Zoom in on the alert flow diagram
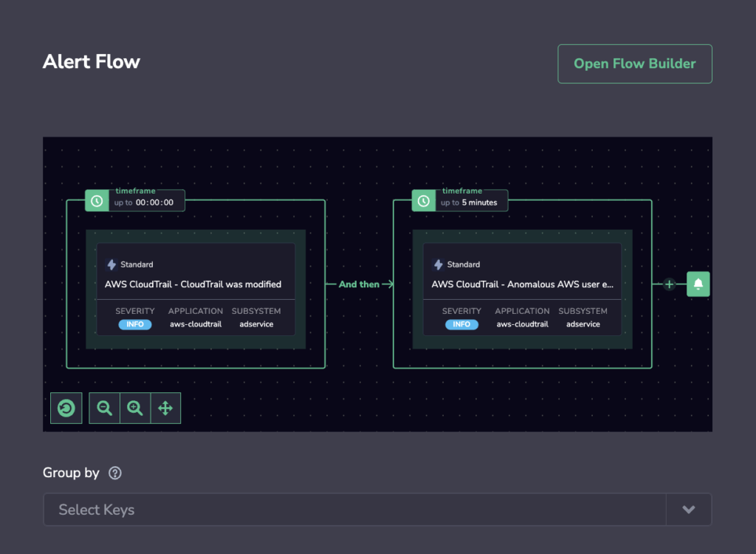 tap(135, 408)
